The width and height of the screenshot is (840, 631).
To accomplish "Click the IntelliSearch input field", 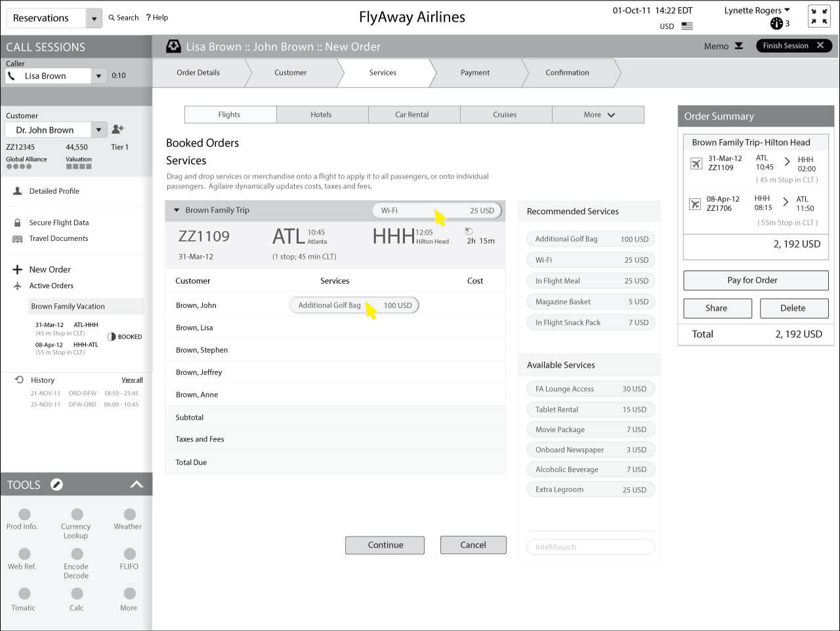I will (590, 546).
